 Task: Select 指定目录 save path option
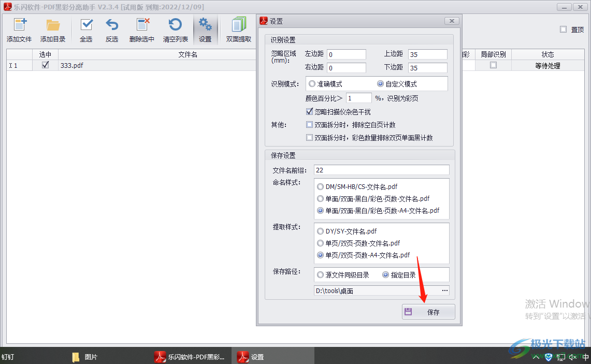[x=385, y=275]
